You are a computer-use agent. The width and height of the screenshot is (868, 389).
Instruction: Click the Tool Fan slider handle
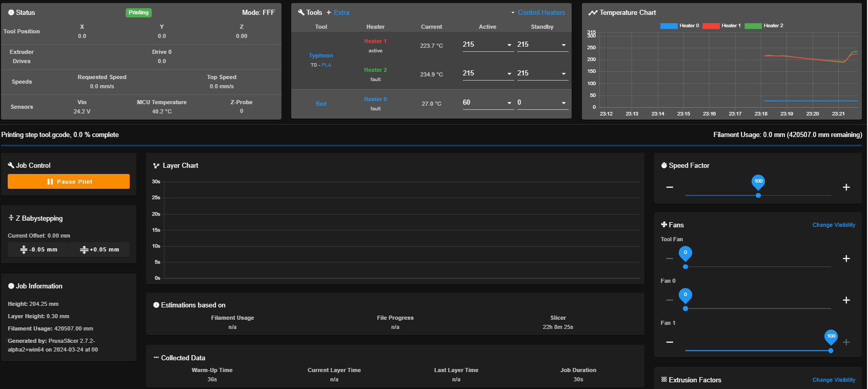(685, 266)
